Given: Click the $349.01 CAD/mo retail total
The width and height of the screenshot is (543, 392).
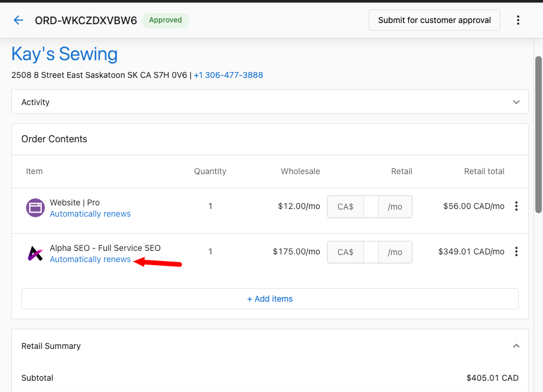Looking at the screenshot, I should (x=472, y=251).
